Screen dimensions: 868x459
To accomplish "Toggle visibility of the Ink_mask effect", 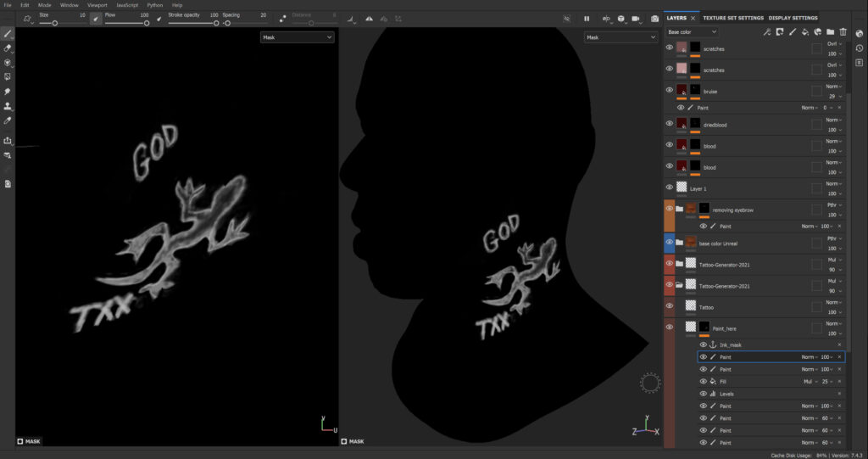I will pyautogui.click(x=703, y=344).
